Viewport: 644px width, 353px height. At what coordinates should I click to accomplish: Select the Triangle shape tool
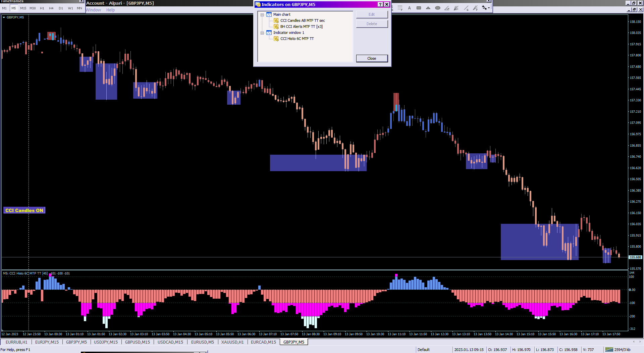pos(428,8)
